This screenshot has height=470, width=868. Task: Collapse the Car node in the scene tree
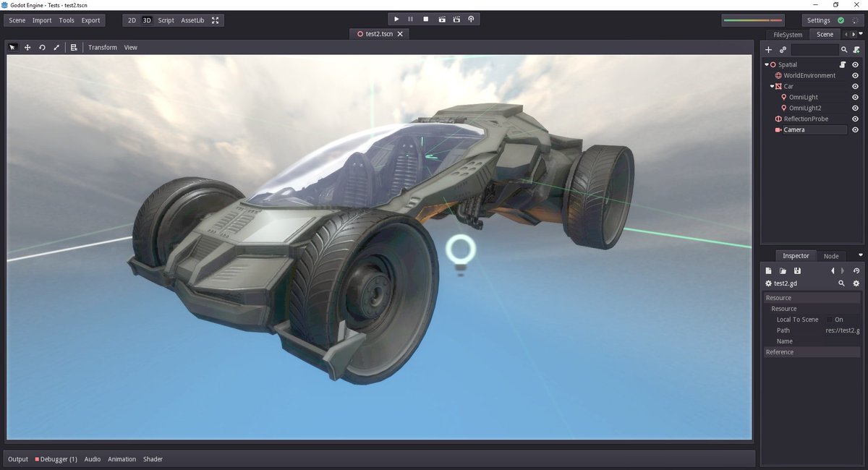tap(773, 86)
